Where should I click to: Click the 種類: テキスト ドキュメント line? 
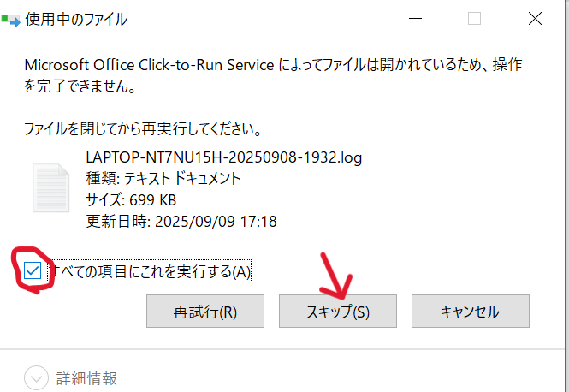click(x=163, y=179)
